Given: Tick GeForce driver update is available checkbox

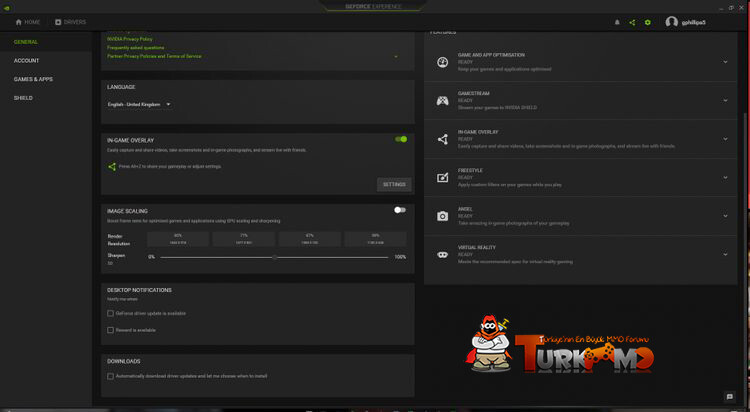Looking at the screenshot, I should 110,313.
